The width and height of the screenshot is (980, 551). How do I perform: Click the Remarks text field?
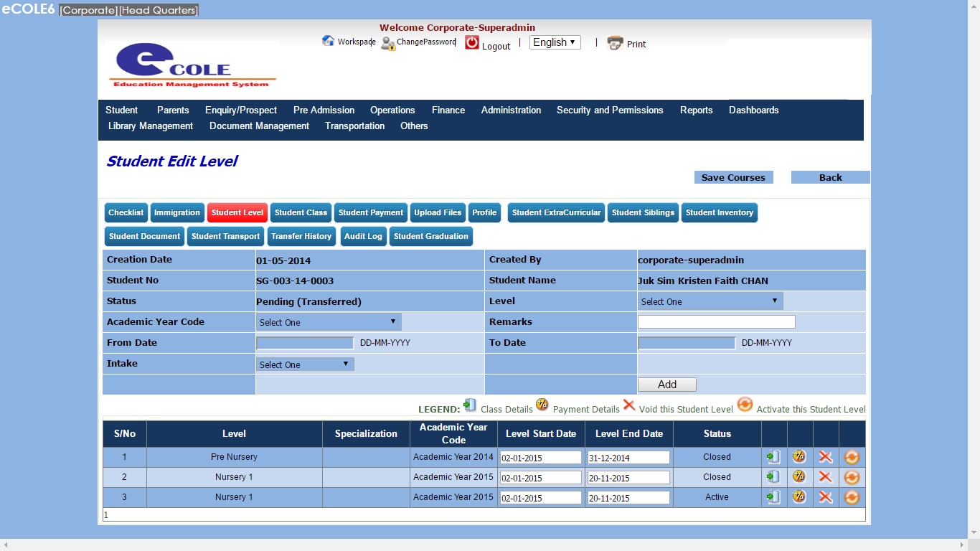point(716,322)
